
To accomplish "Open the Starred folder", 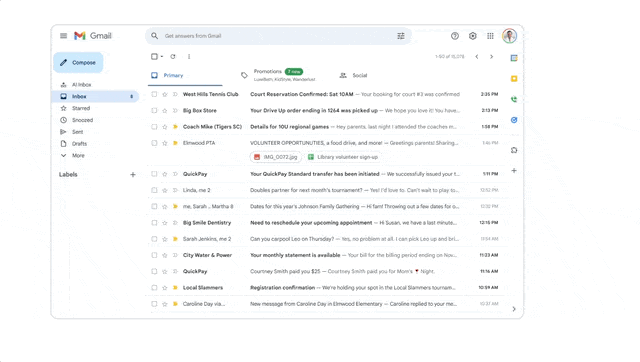I will pyautogui.click(x=81, y=108).
